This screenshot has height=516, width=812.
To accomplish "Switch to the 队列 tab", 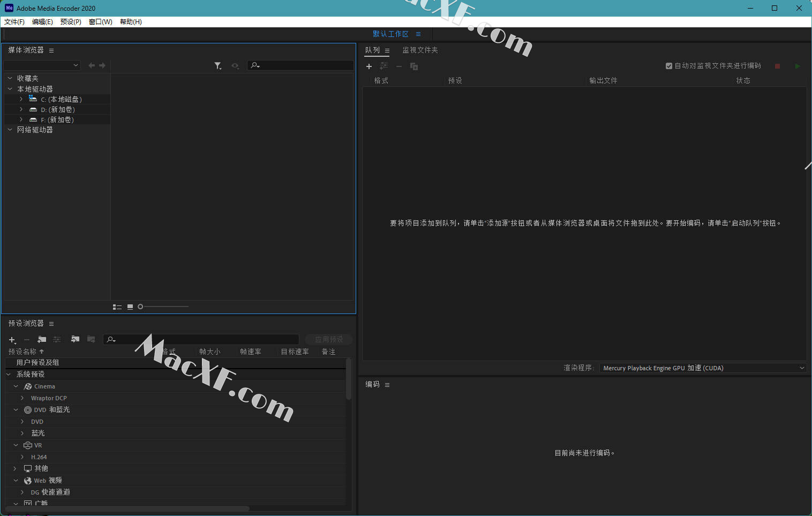I will click(372, 50).
